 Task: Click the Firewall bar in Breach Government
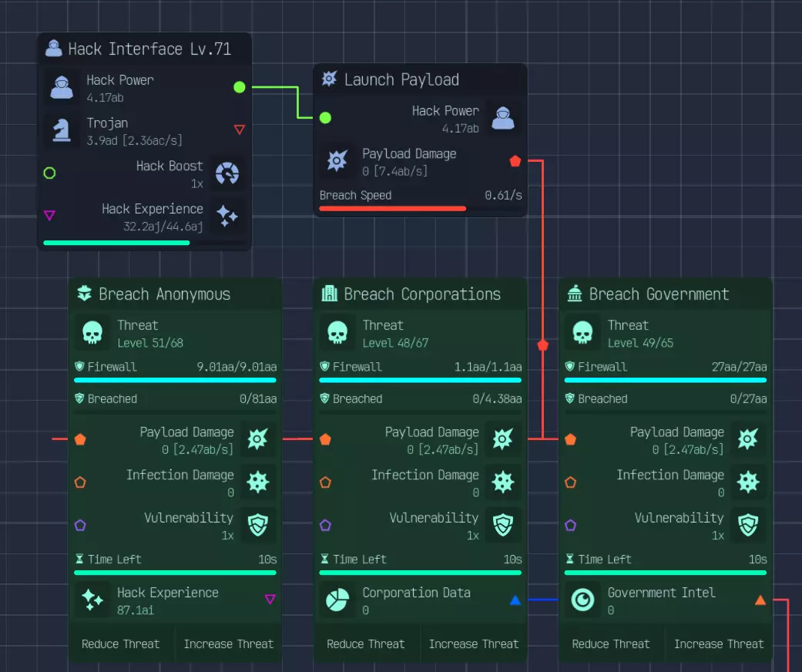(x=666, y=380)
